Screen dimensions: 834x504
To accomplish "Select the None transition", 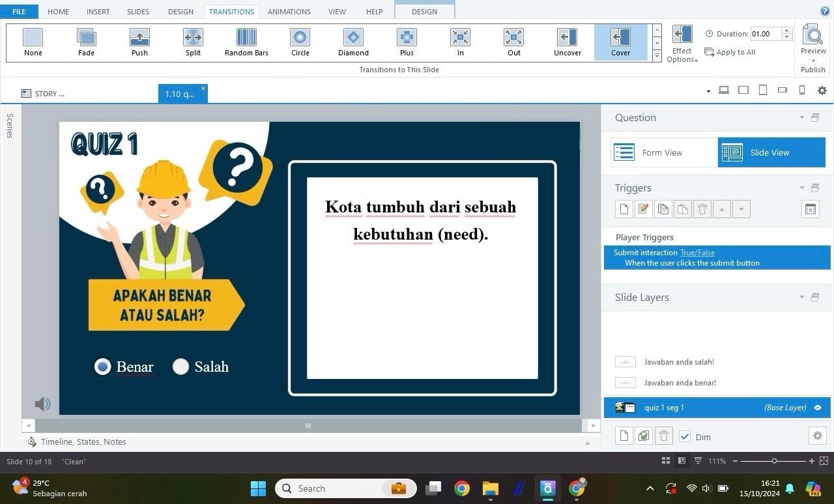I will [33, 42].
